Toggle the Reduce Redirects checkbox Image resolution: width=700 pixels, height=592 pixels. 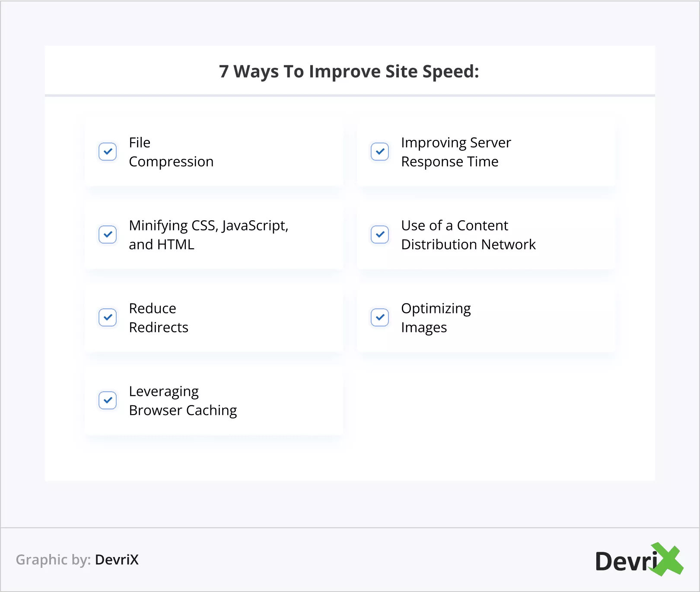pos(108,317)
